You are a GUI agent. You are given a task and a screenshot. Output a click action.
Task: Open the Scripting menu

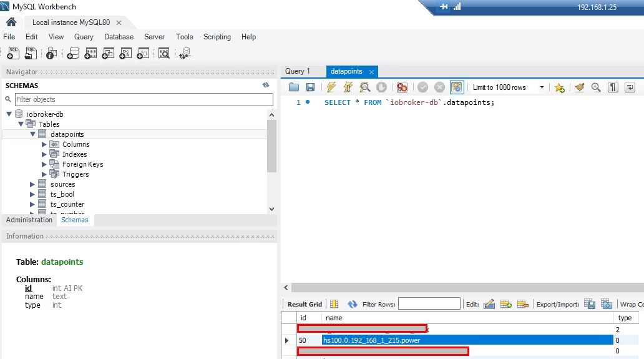pos(217,37)
